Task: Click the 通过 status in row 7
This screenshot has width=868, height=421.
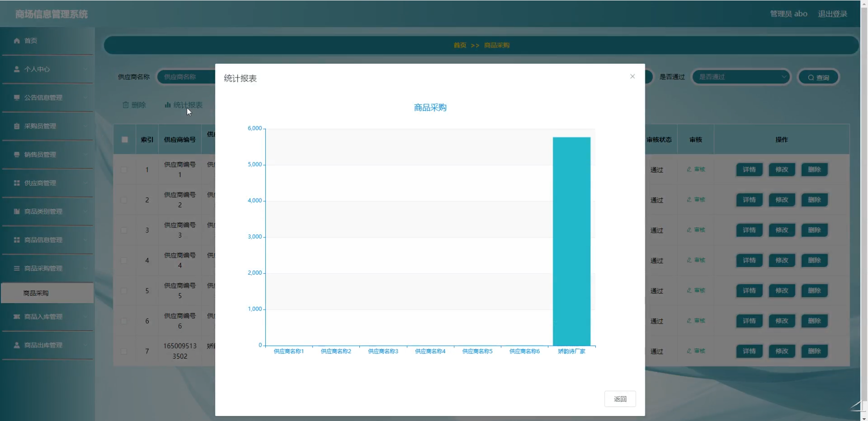Action: (x=657, y=352)
